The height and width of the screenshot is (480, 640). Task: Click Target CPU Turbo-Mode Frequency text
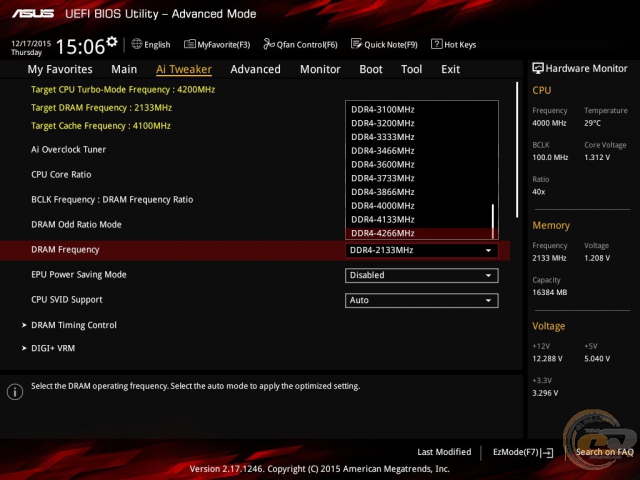[123, 89]
